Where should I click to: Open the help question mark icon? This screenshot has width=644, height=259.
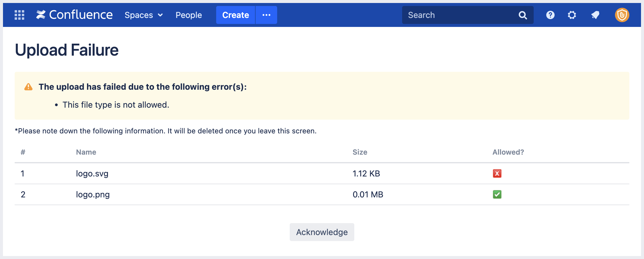tap(550, 15)
